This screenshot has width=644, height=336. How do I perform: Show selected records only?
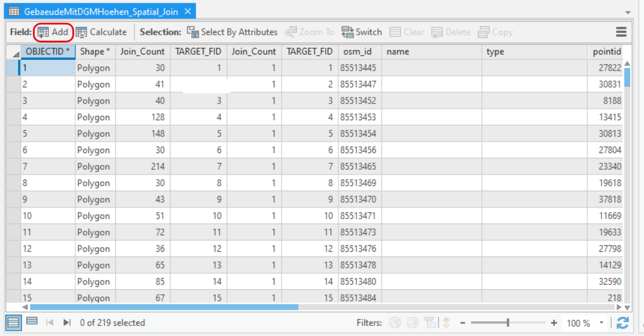[x=32, y=321]
